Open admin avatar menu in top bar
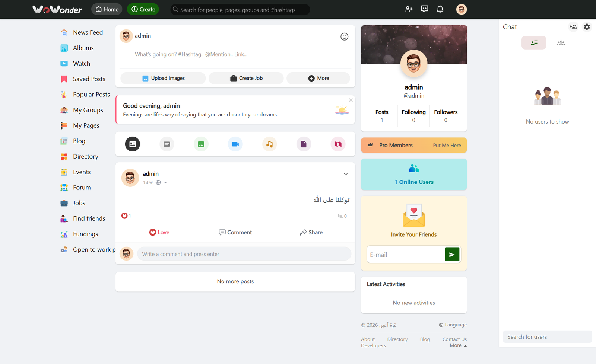The height and width of the screenshot is (364, 596). click(462, 9)
